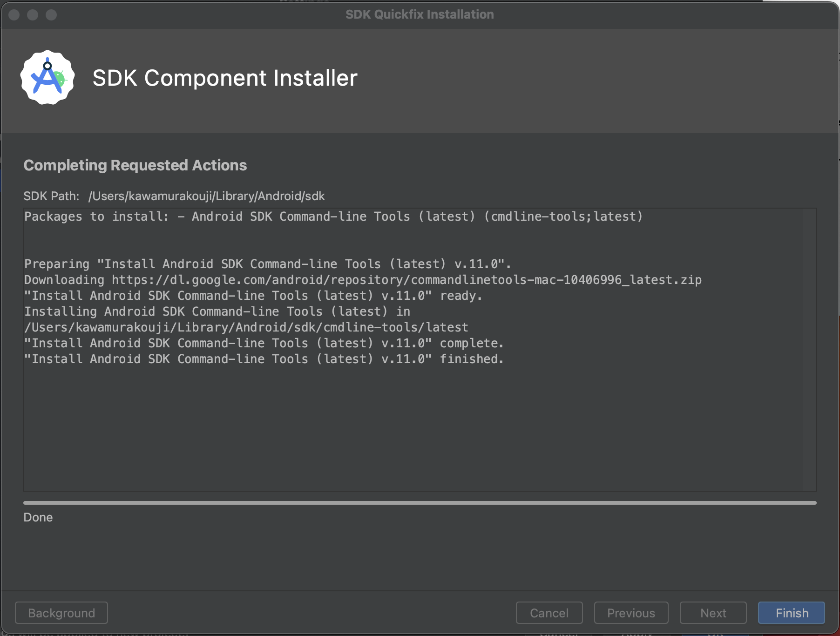This screenshot has height=636, width=840.
Task: Close the SDK Quickfix Installation window
Action: click(14, 15)
